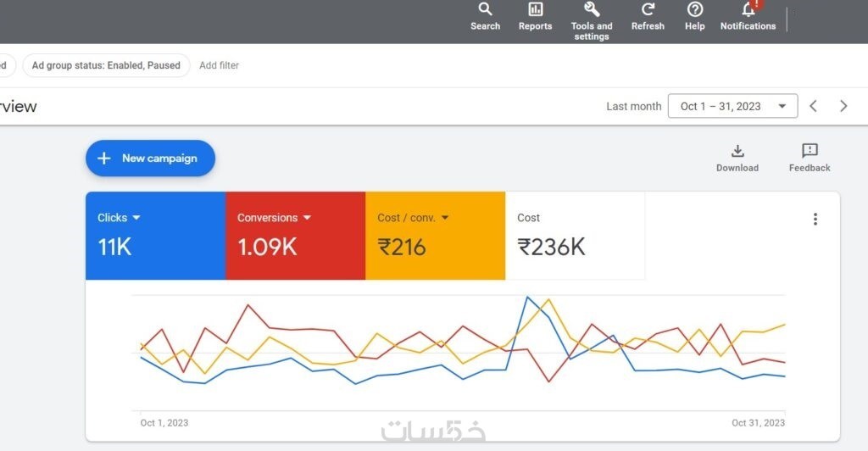Click the Last month label
Viewport: 868px width, 451px height.
[x=633, y=106]
